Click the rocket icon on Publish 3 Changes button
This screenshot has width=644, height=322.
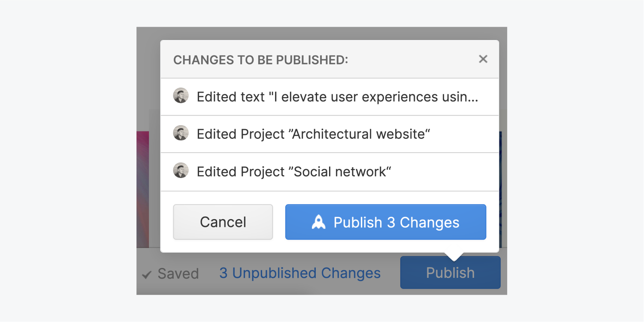[319, 222]
